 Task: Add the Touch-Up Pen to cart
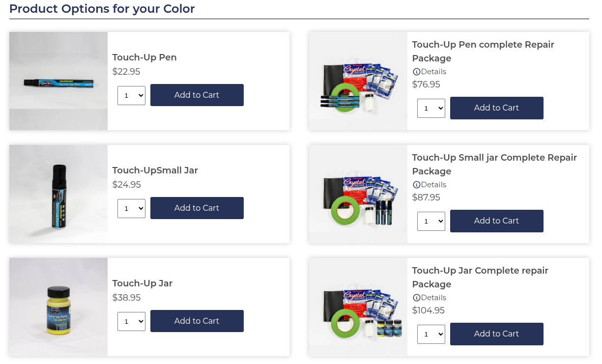click(x=197, y=95)
